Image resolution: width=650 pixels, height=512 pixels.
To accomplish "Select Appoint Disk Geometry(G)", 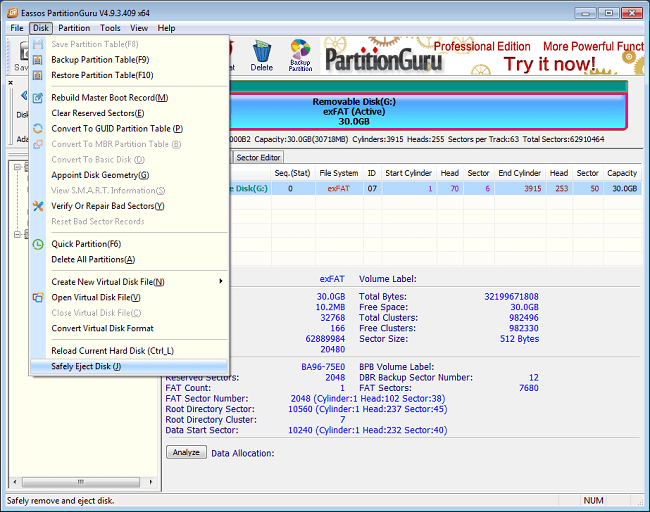I will [129, 175].
